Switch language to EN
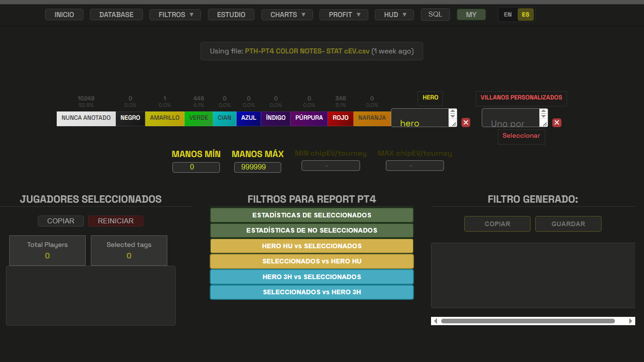 [x=508, y=15]
